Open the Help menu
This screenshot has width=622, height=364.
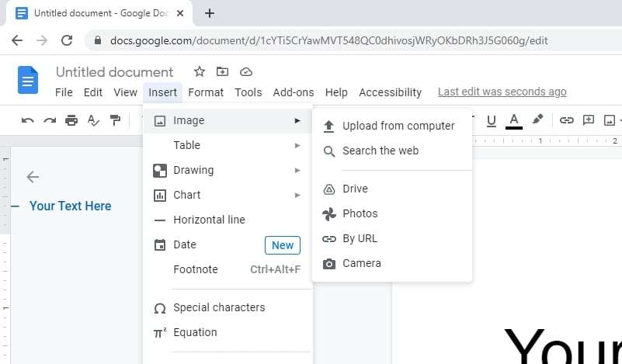336,92
